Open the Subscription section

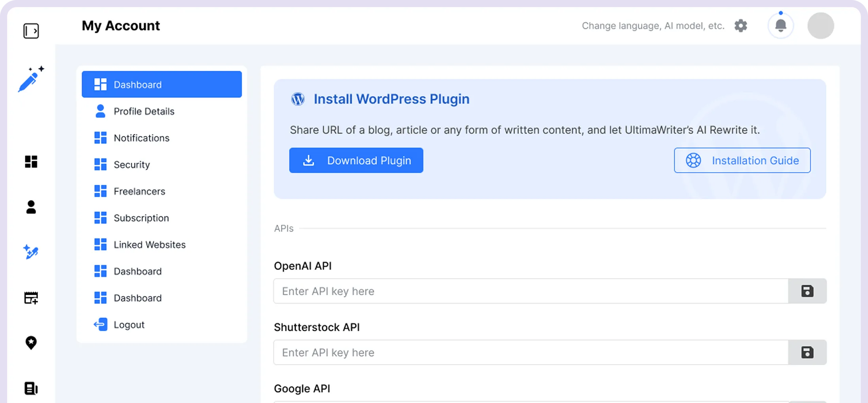162,218
